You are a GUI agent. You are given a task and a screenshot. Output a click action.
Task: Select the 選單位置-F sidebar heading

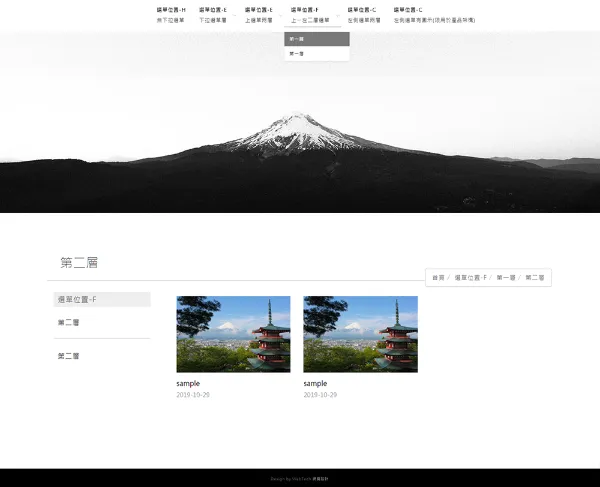(x=102, y=299)
